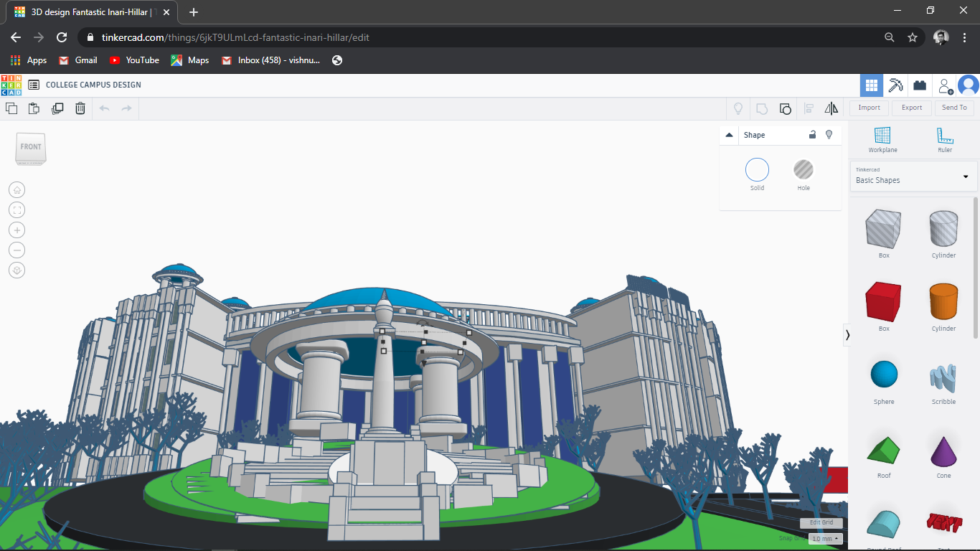Viewport: 980px width, 551px height.
Task: Click the Show all lightbulb icon
Action: [738, 108]
